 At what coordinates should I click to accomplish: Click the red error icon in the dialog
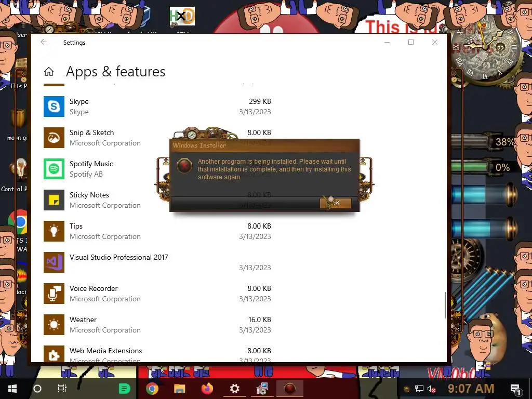[x=184, y=166]
